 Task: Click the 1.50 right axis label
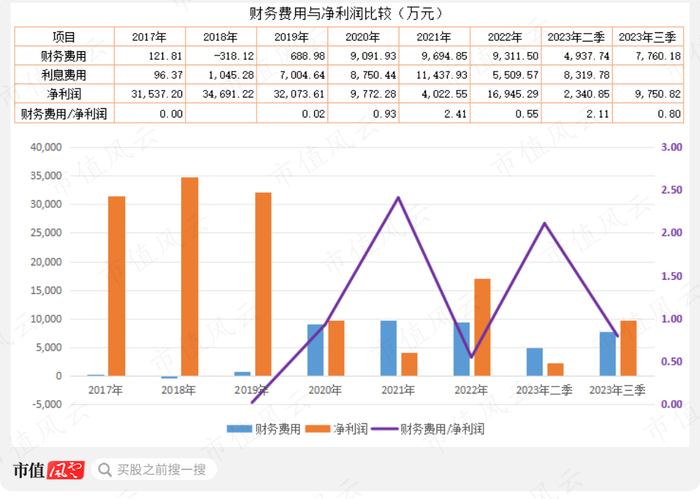[x=671, y=276]
